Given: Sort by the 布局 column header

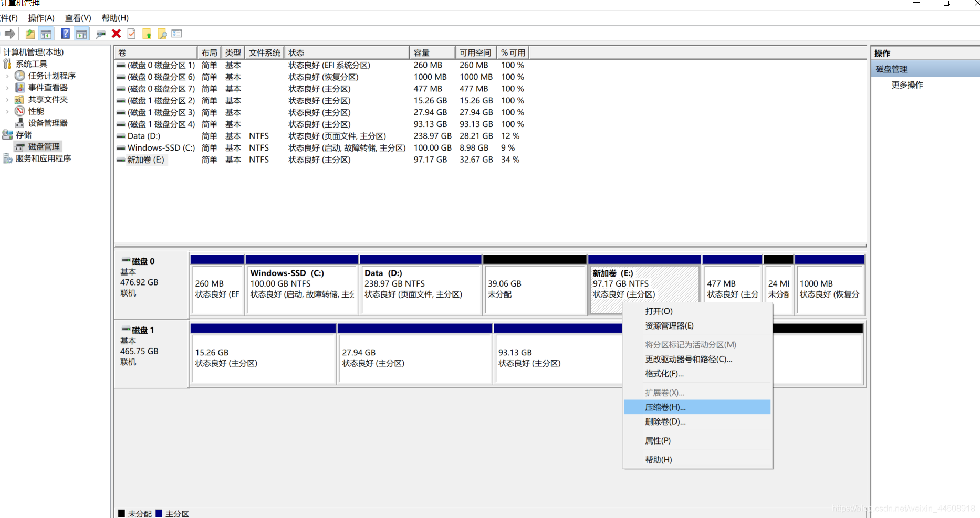Looking at the screenshot, I should [209, 52].
